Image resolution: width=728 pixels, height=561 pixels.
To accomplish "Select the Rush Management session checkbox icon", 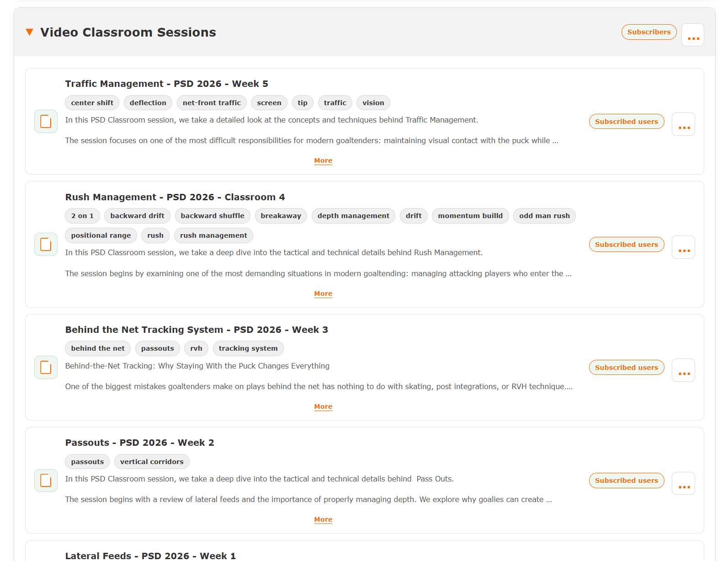I will coord(46,244).
